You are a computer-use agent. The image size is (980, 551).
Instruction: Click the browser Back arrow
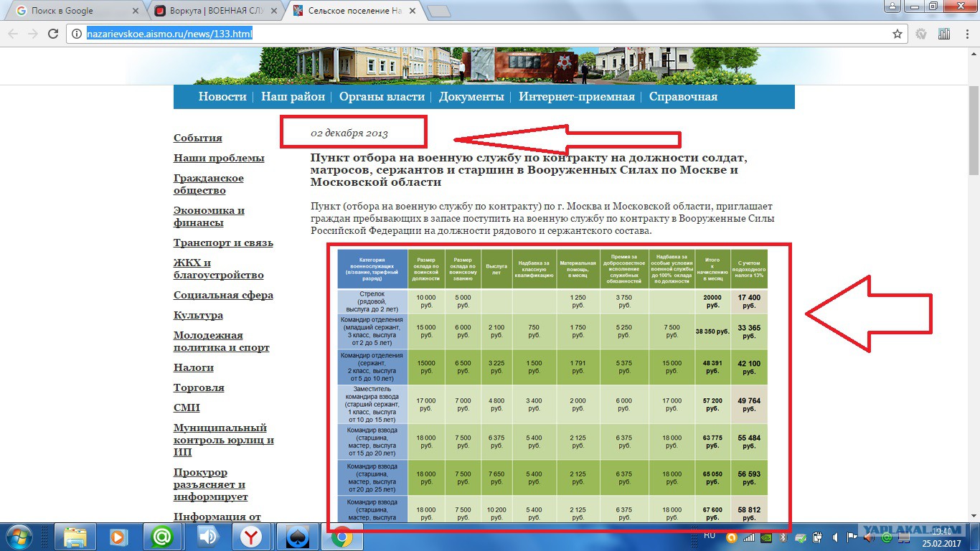pyautogui.click(x=14, y=34)
